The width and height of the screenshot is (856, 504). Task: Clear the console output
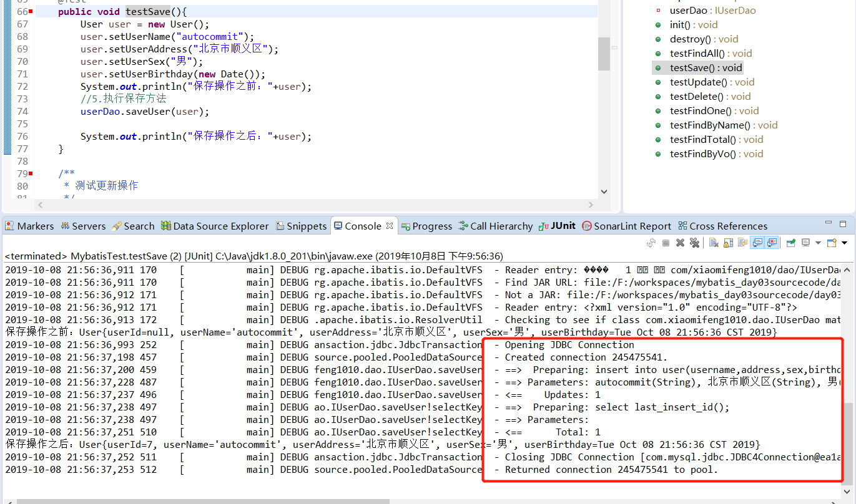(x=714, y=243)
